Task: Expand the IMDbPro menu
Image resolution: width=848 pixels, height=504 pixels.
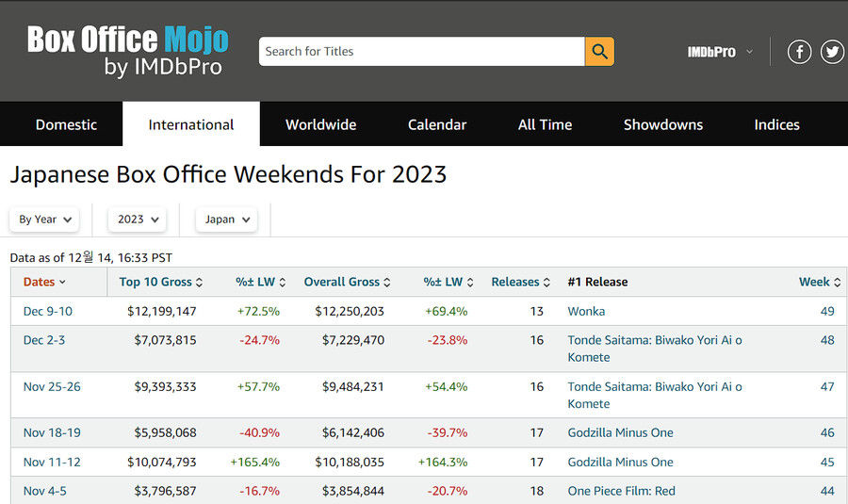Action: pos(720,52)
